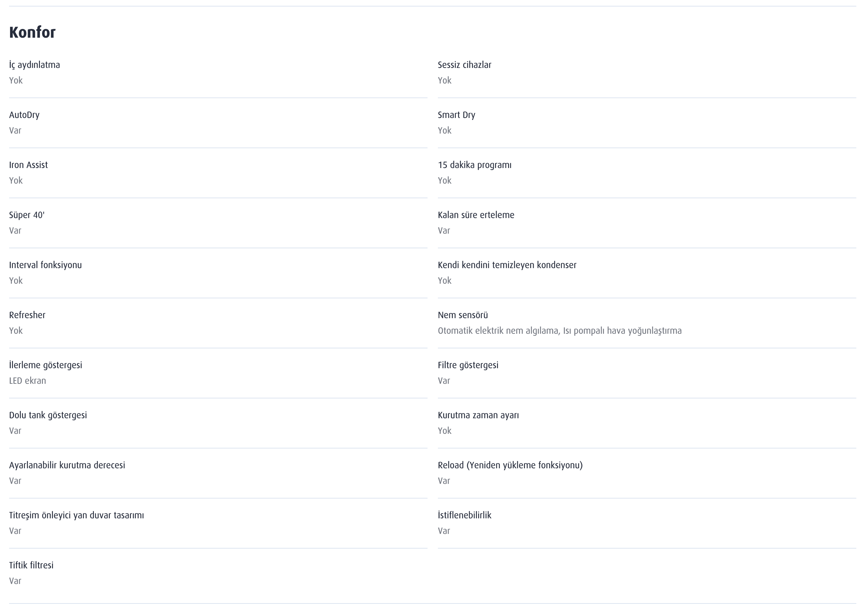Select the AutoDry feature label
Image resolution: width=868 pixels, height=609 pixels.
(x=24, y=115)
